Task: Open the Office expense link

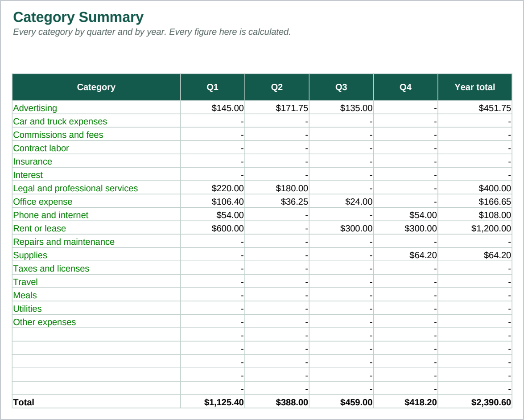Action: coord(43,202)
